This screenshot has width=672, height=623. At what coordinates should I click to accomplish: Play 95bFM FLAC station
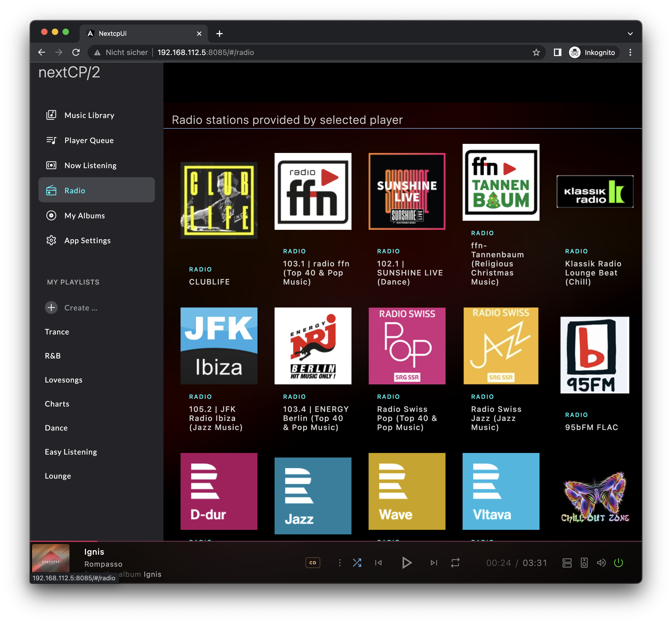(x=595, y=355)
